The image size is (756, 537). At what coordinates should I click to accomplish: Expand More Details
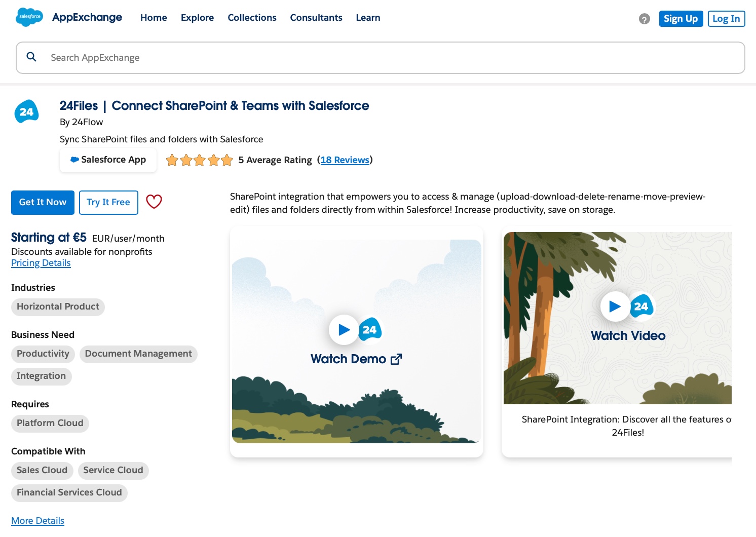pos(37,521)
